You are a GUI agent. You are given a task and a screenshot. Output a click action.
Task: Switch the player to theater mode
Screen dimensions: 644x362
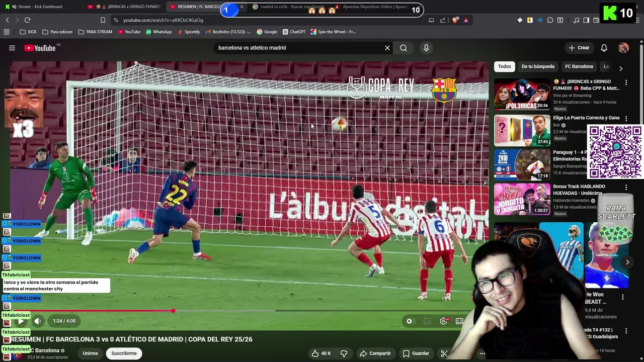(459, 321)
